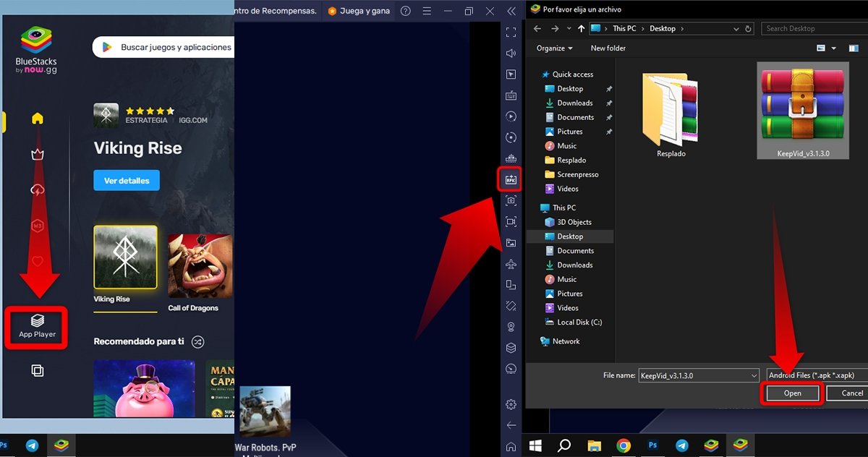Click the help question mark in title bar
The width and height of the screenshot is (868, 457).
coord(405,11)
